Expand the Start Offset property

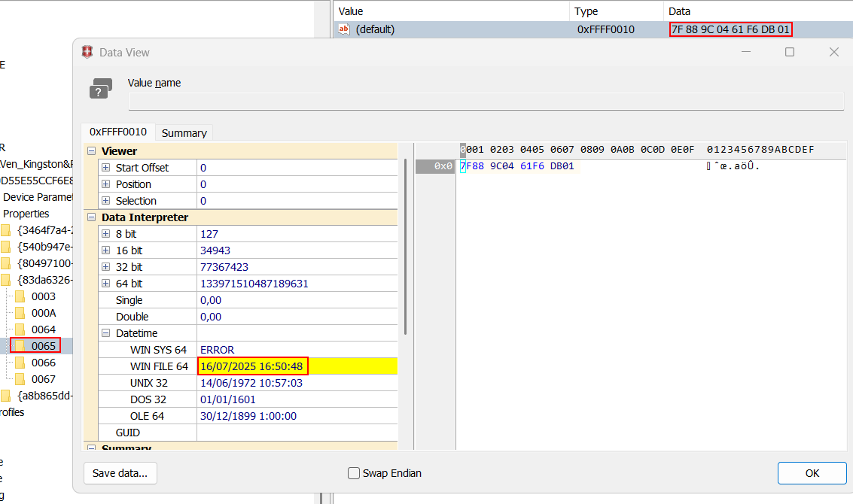coord(106,168)
